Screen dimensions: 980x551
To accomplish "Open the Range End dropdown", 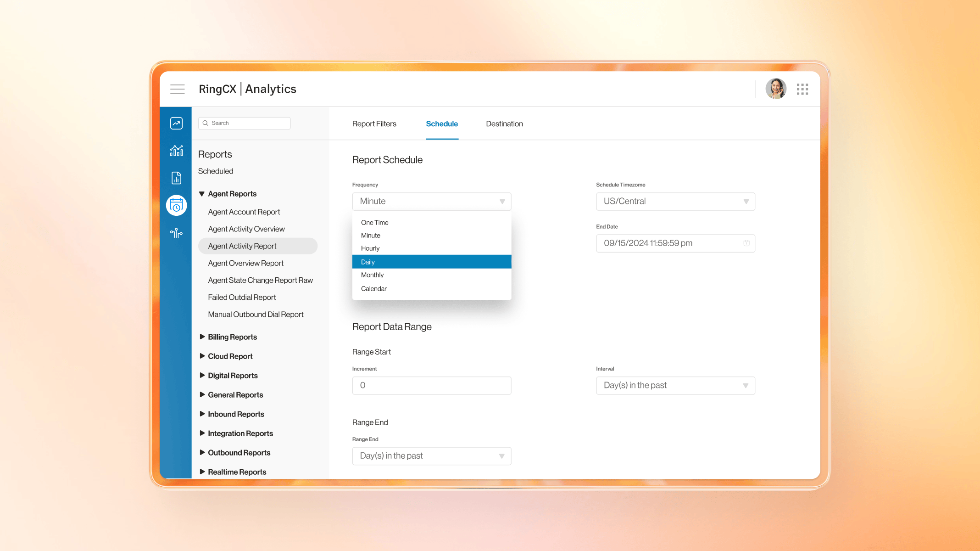I will pos(432,456).
